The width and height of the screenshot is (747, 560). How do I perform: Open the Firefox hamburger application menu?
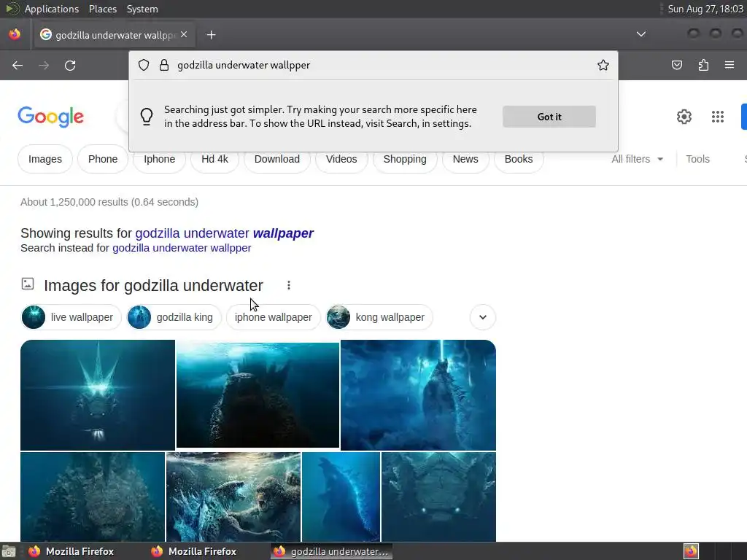tap(729, 65)
